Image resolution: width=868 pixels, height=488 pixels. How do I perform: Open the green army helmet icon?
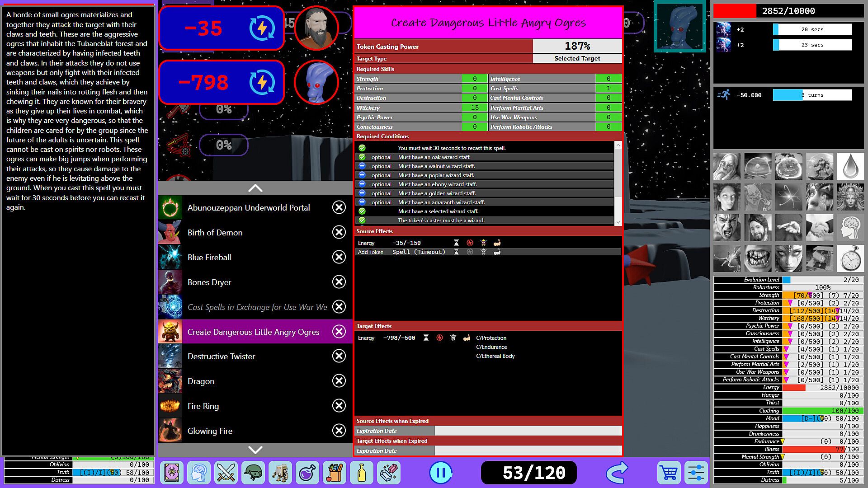(x=253, y=473)
